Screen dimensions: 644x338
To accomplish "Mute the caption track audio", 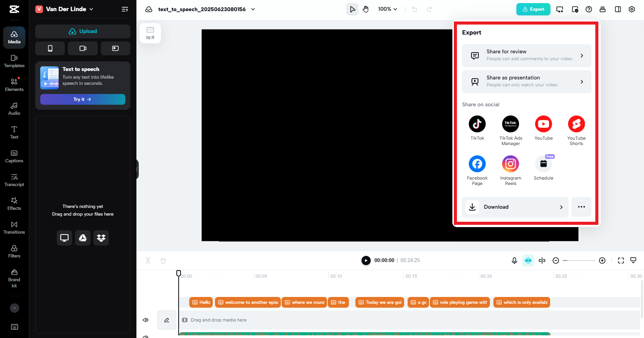I will coord(146,320).
